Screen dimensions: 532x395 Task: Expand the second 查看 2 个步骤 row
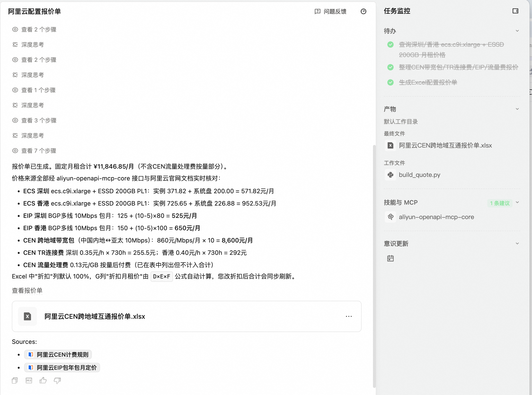tap(34, 60)
